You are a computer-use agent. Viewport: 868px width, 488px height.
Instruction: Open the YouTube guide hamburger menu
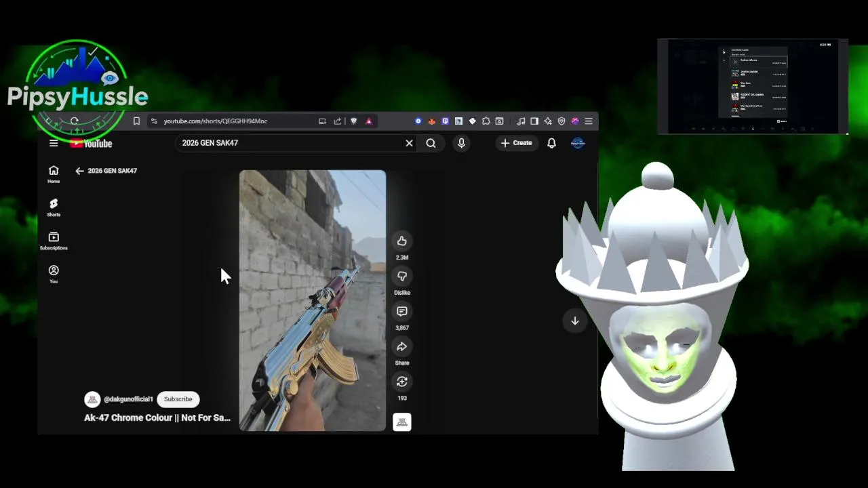tap(54, 143)
